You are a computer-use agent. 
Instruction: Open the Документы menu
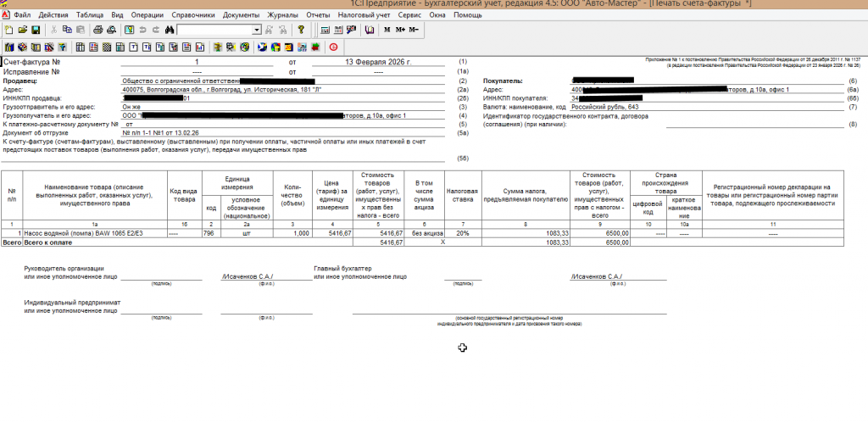click(242, 15)
